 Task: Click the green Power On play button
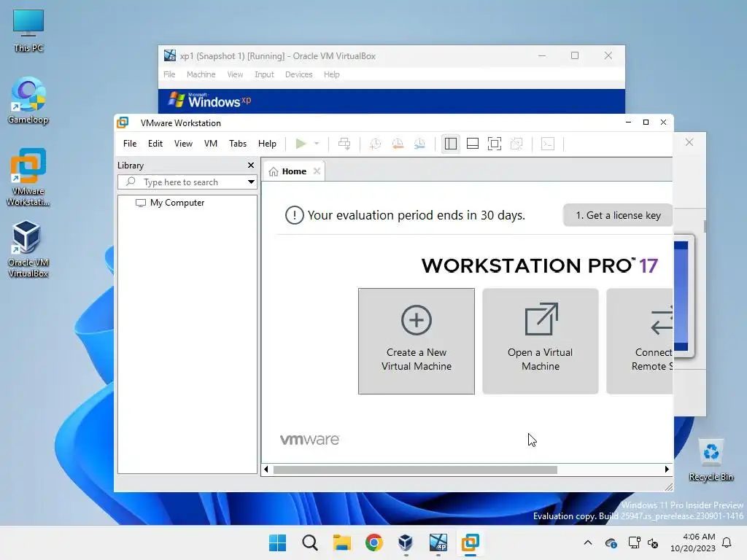(301, 144)
